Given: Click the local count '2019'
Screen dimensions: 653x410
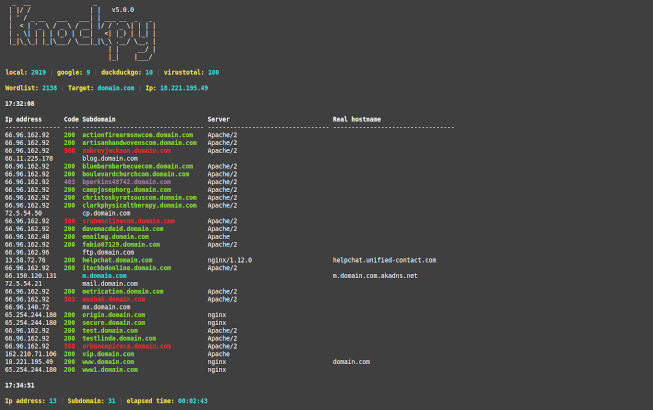Looking at the screenshot, I should tap(38, 72).
